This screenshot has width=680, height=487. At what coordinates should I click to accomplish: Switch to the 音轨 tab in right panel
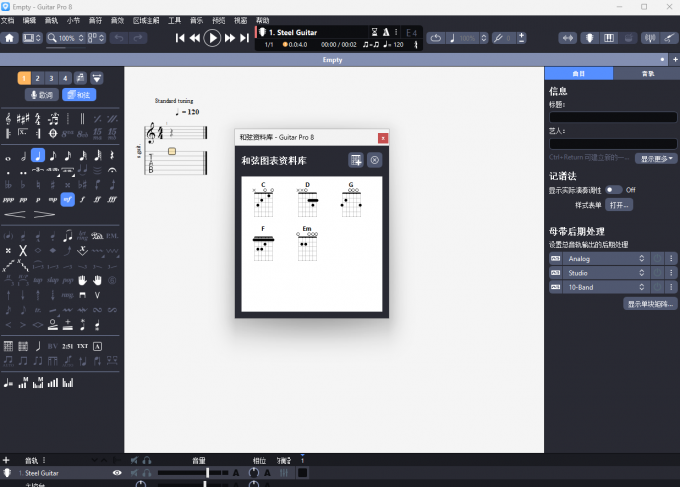[646, 73]
